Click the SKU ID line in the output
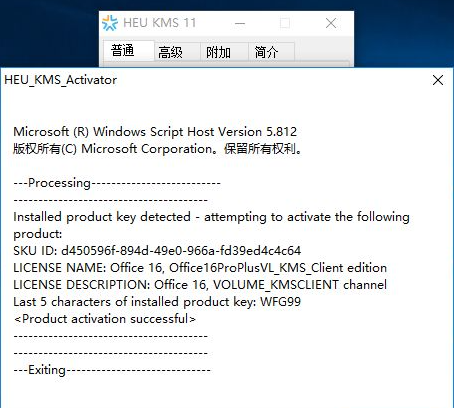 point(157,250)
